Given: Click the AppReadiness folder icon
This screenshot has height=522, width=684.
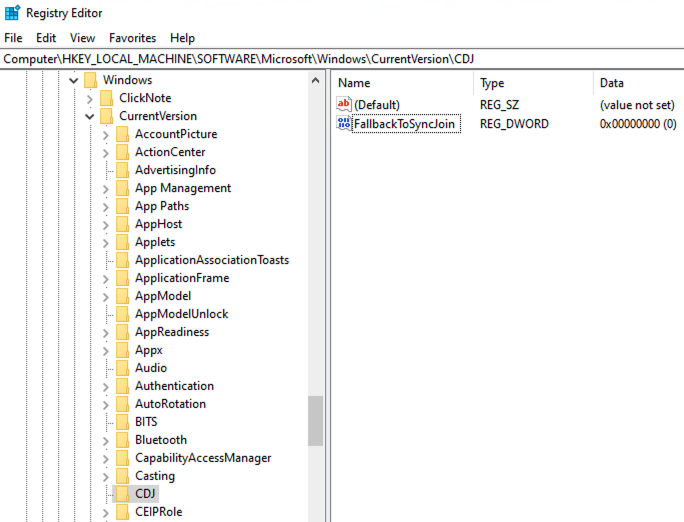Looking at the screenshot, I should pos(123,332).
